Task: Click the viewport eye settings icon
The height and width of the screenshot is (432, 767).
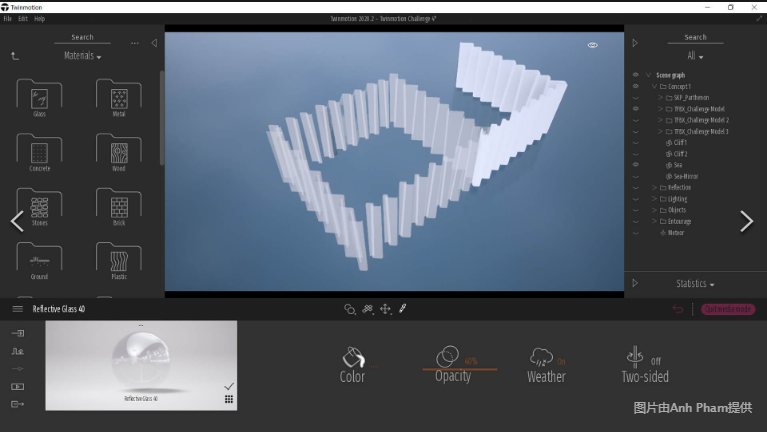Action: click(x=592, y=45)
